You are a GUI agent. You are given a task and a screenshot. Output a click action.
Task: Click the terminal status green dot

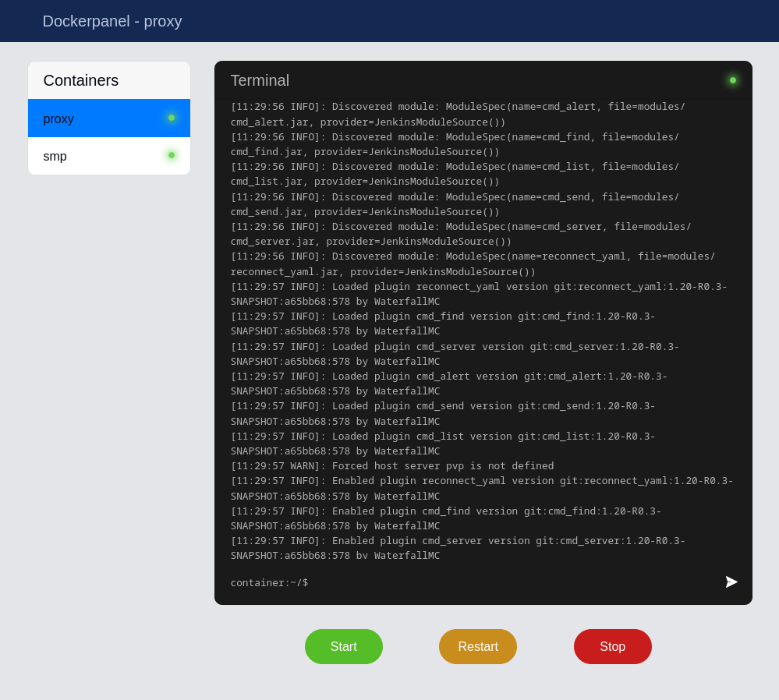click(x=732, y=80)
